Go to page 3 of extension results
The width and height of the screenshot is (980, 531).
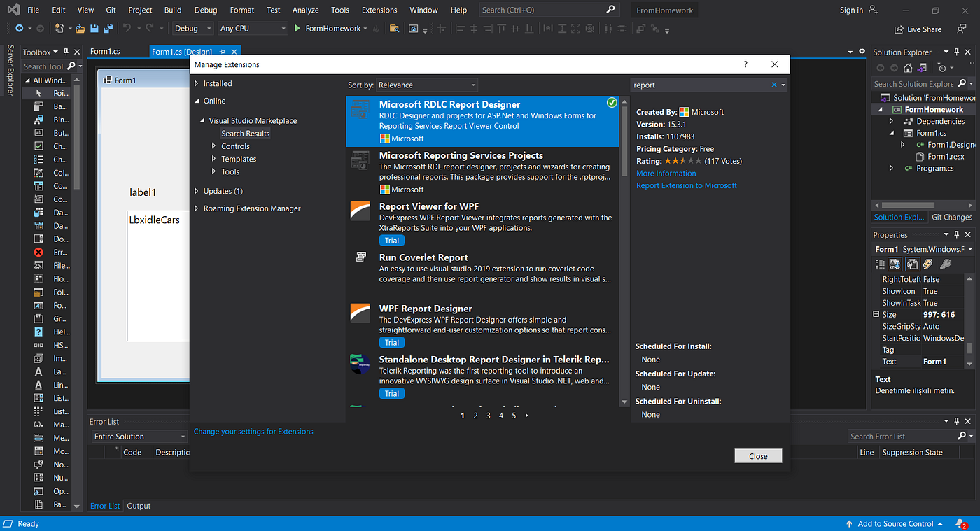[x=488, y=415]
